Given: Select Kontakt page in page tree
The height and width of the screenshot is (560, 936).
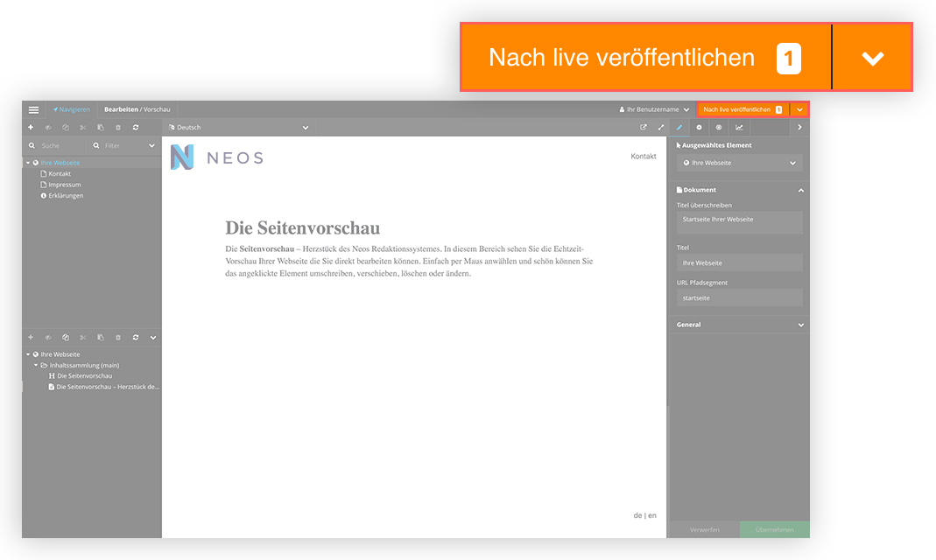Looking at the screenshot, I should 60,173.
